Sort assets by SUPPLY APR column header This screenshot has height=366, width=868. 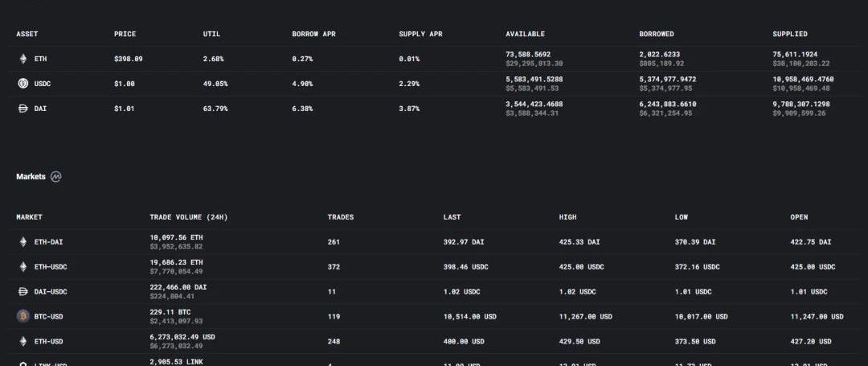420,34
